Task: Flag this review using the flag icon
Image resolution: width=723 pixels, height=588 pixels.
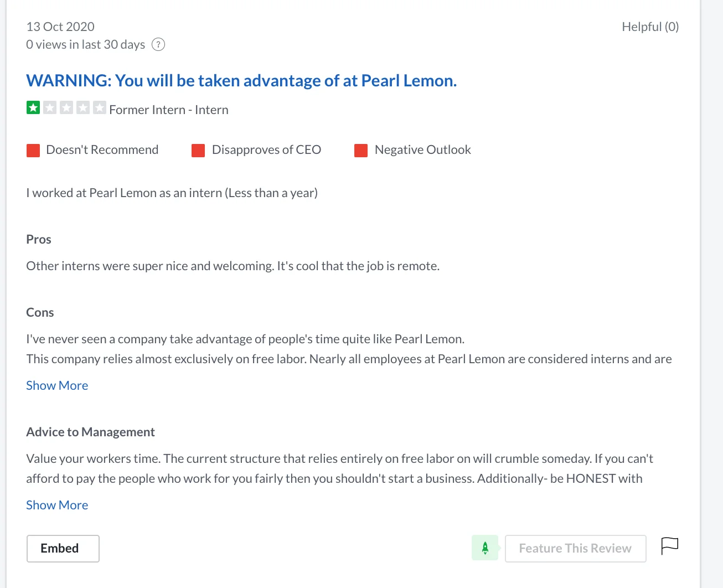Action: (670, 546)
